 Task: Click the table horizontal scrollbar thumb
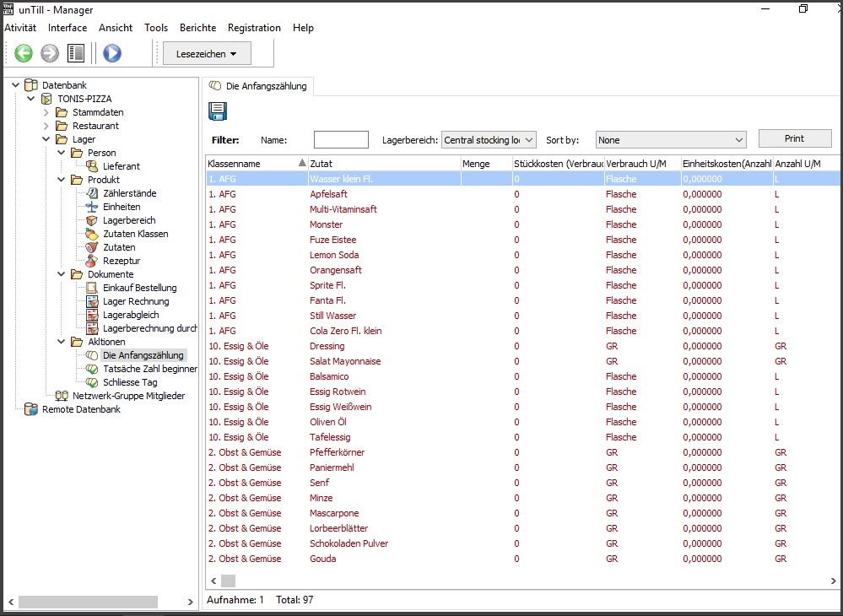(x=229, y=581)
